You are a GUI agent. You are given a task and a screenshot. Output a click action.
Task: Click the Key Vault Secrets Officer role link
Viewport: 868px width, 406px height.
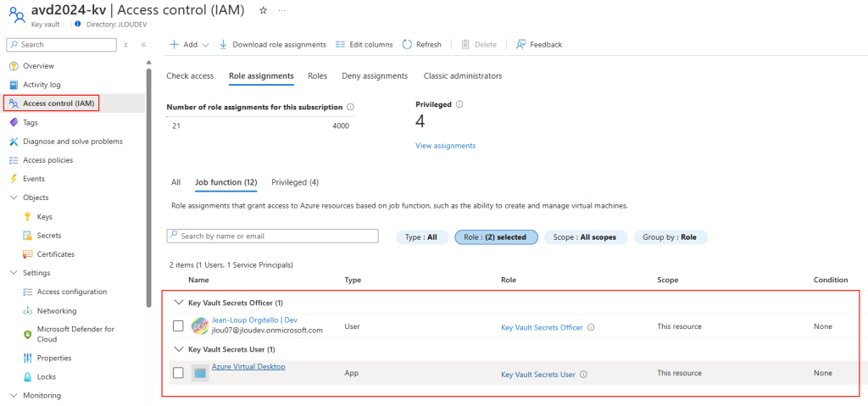coord(542,327)
